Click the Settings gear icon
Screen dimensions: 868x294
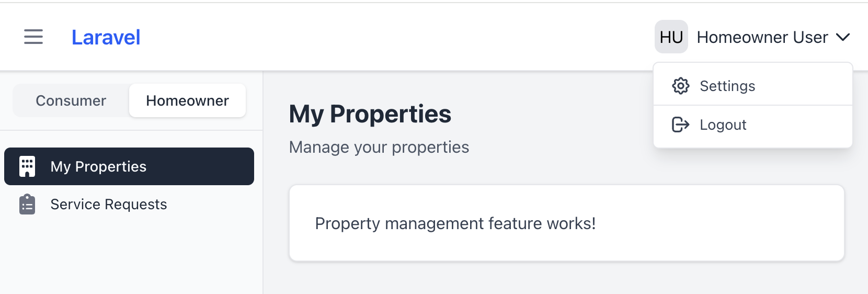pos(680,86)
